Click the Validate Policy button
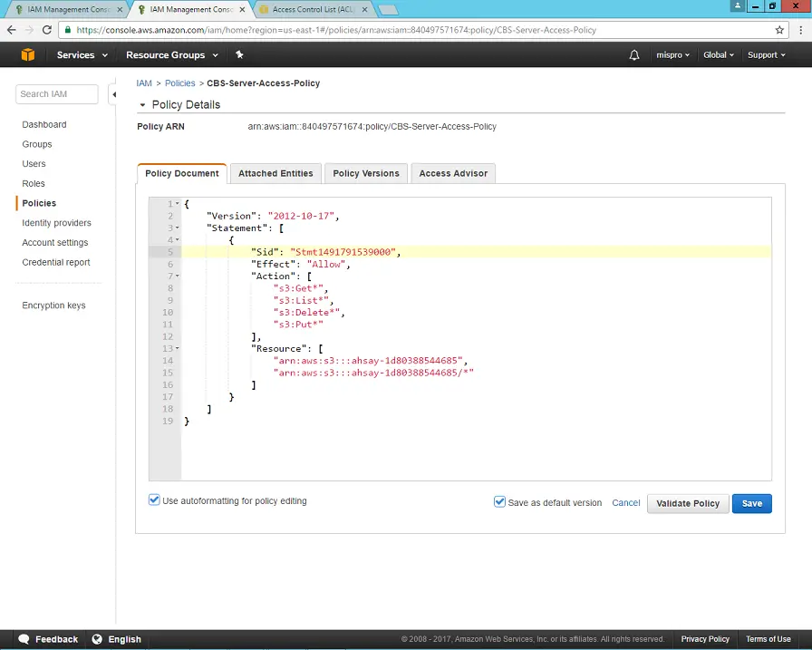Image resolution: width=812 pixels, height=650 pixels. click(687, 503)
